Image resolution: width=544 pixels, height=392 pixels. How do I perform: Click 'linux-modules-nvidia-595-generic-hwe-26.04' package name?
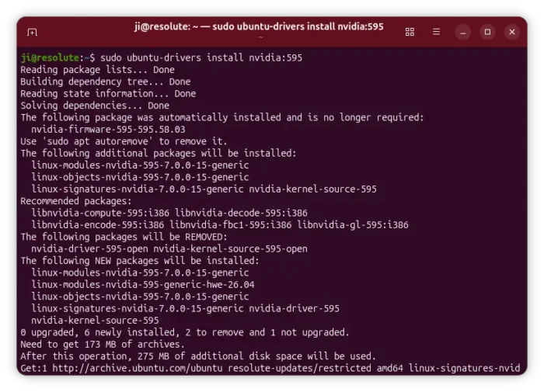click(x=142, y=285)
